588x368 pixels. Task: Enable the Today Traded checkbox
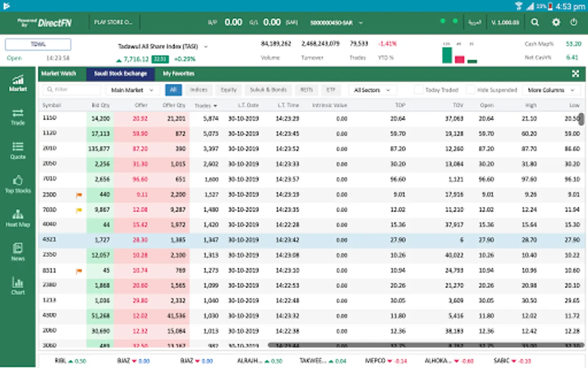[419, 90]
